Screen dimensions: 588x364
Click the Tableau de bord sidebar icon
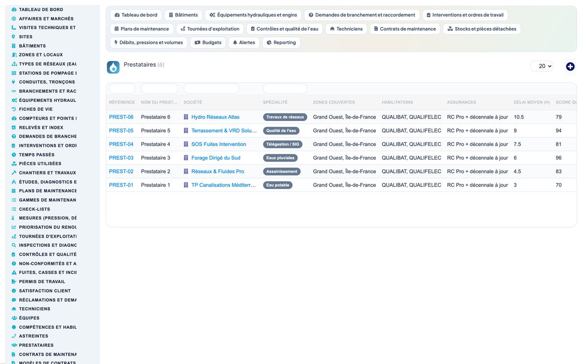14,9
